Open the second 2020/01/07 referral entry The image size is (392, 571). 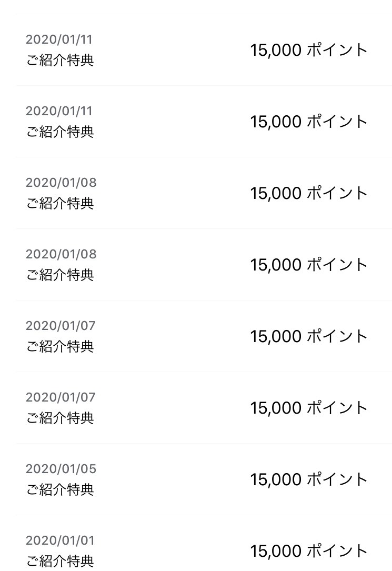(x=204, y=408)
